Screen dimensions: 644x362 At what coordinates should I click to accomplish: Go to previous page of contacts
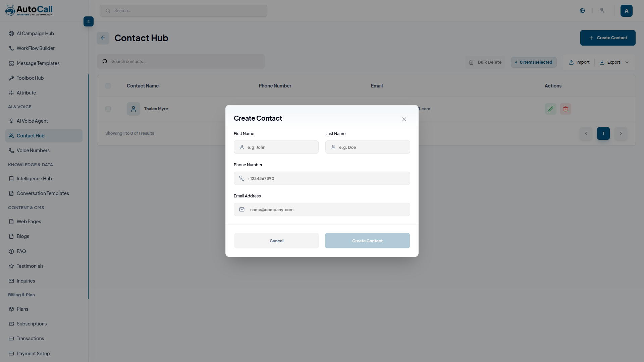(x=586, y=133)
